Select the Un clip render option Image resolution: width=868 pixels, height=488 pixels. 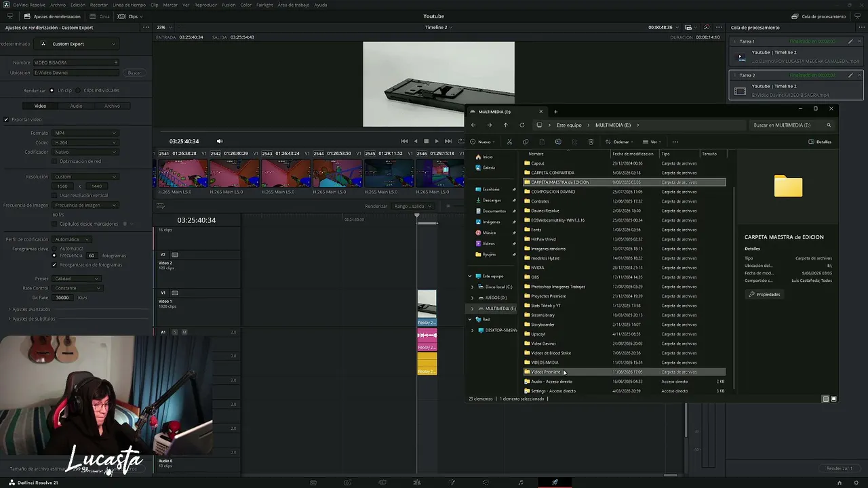[52, 90]
